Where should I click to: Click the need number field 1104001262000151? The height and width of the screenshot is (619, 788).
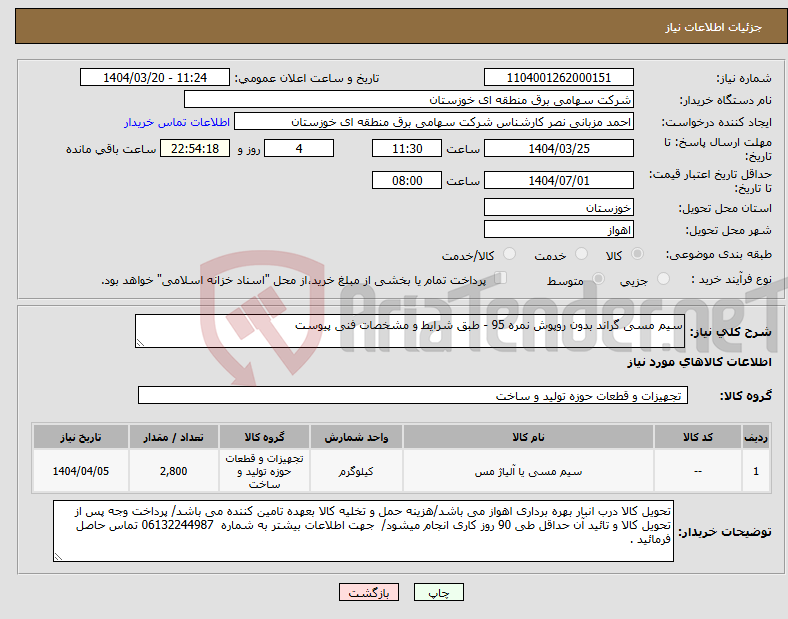tap(558, 77)
